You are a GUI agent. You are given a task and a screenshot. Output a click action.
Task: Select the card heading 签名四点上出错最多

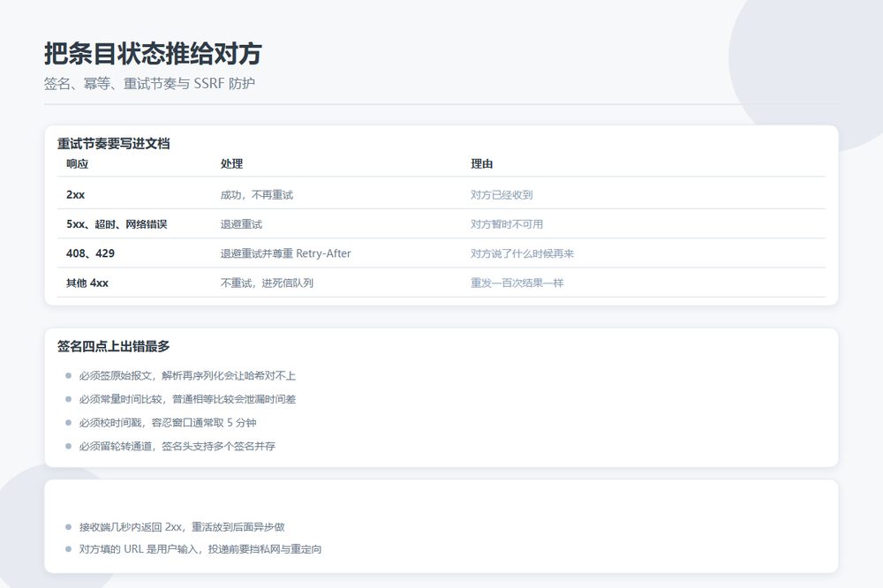113,346
